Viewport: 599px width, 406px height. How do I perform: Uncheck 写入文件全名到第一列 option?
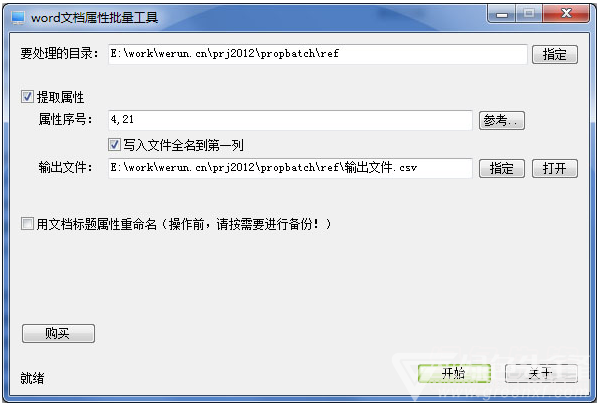tap(114, 144)
